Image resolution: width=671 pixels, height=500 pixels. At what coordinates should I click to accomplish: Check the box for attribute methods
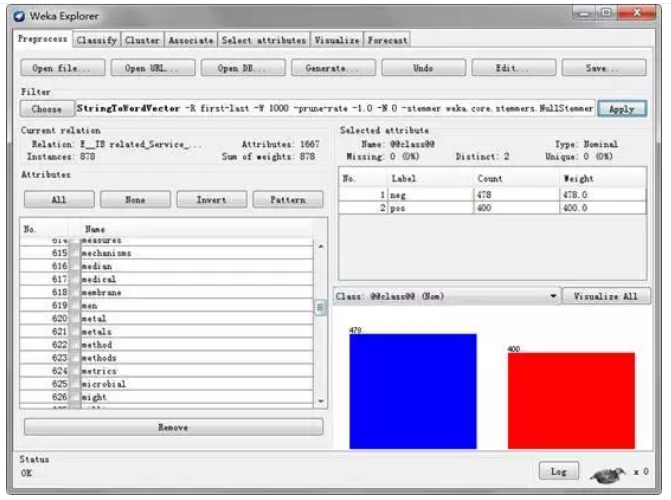[75, 358]
